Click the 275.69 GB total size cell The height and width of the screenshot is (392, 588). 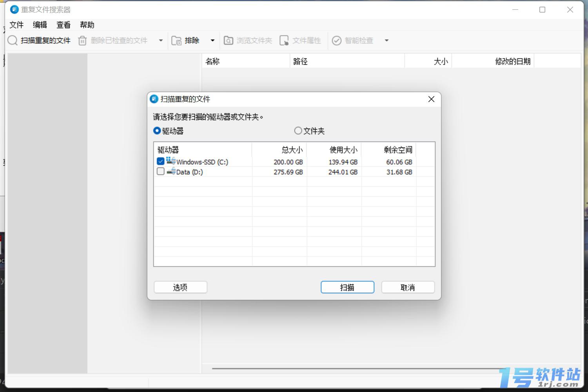tap(288, 172)
